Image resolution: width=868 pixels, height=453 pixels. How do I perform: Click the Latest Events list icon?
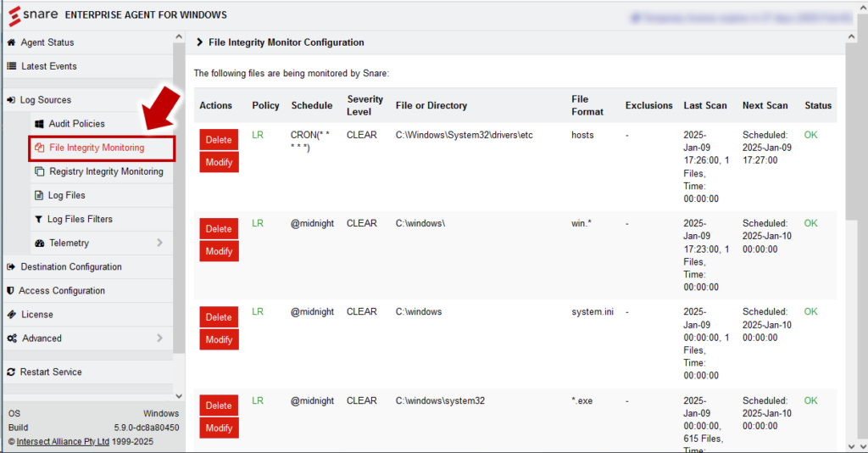[x=11, y=66]
